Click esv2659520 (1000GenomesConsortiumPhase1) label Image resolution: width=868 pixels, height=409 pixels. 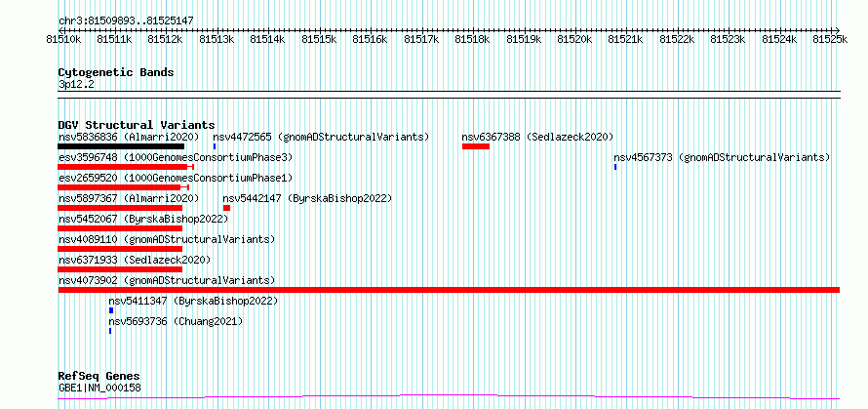click(176, 178)
